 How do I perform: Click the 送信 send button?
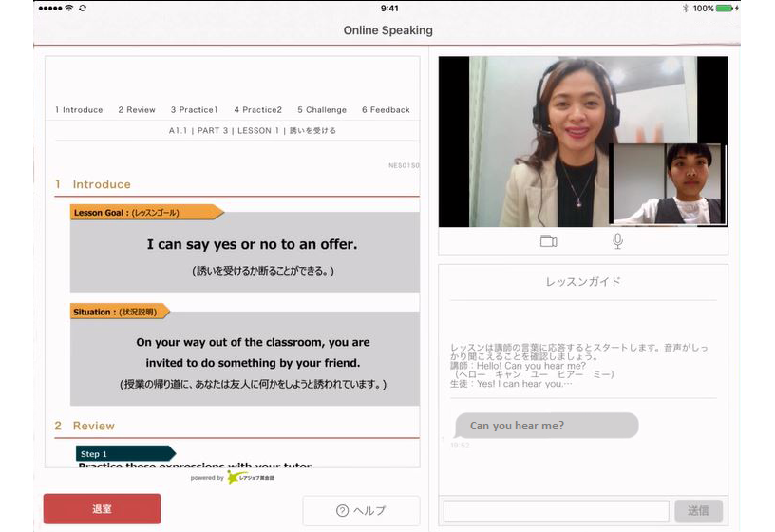point(698,510)
